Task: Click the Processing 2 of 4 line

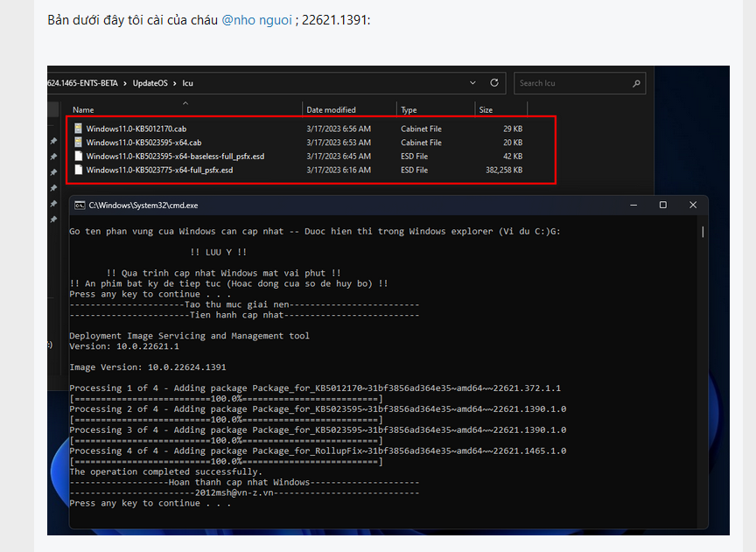Action: pyautogui.click(x=318, y=409)
